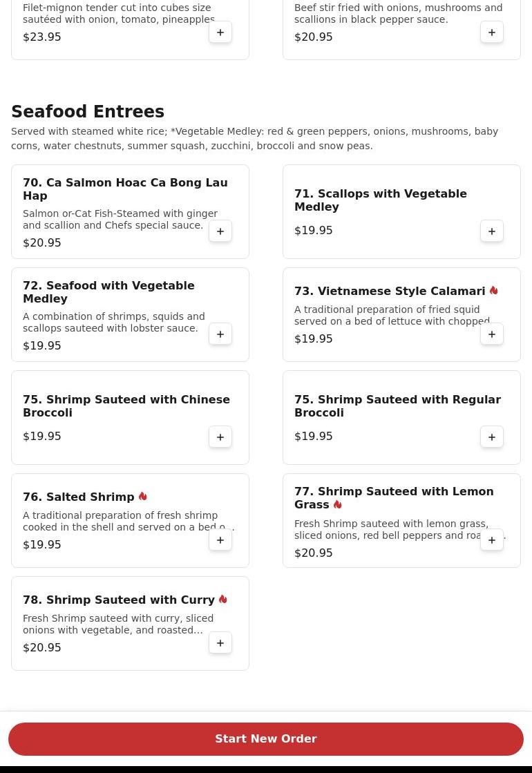Viewport: 532px width, 773px height.
Task: Click spicy flame icon beside Shrimp with Curry
Action: [x=223, y=600]
